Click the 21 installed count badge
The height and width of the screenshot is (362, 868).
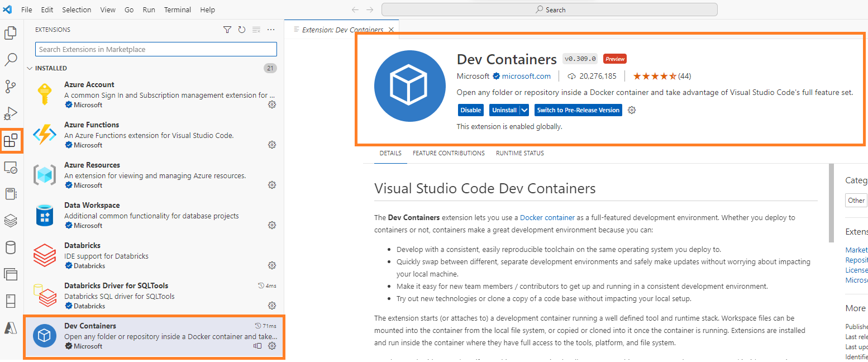[270, 68]
